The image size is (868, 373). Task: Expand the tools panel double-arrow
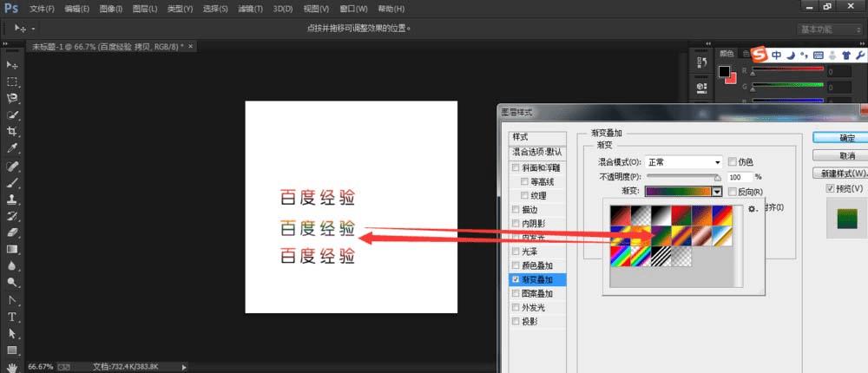[5, 43]
